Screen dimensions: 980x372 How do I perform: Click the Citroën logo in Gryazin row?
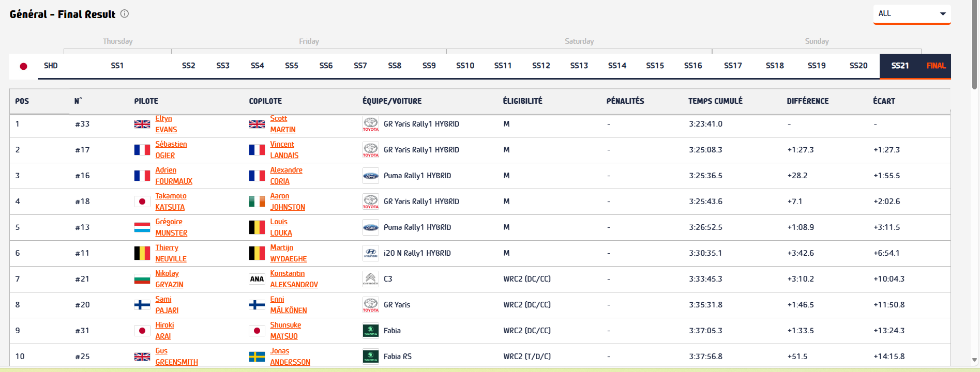(x=370, y=279)
